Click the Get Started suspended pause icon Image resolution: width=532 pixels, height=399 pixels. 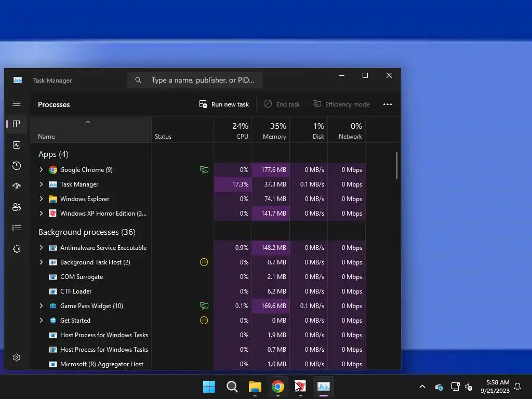204,320
